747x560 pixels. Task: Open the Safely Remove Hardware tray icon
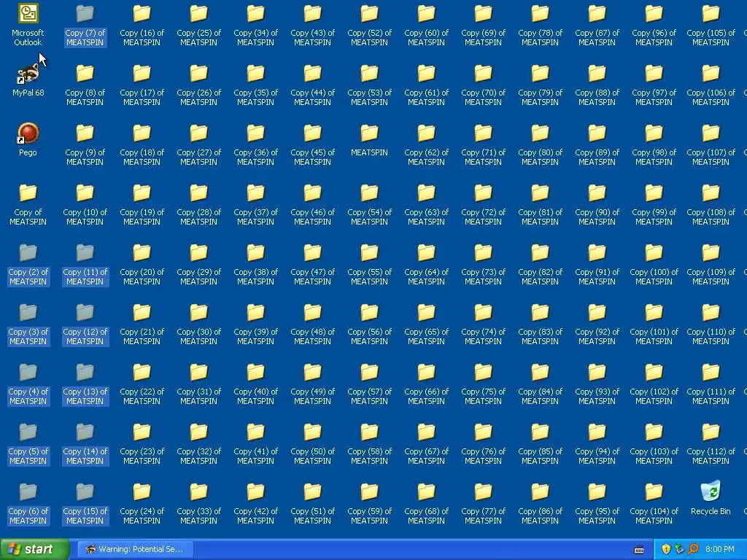click(679, 549)
